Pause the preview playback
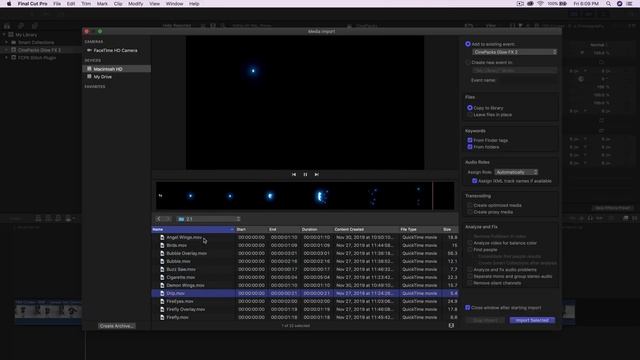The height and width of the screenshot is (360, 640). tap(305, 174)
